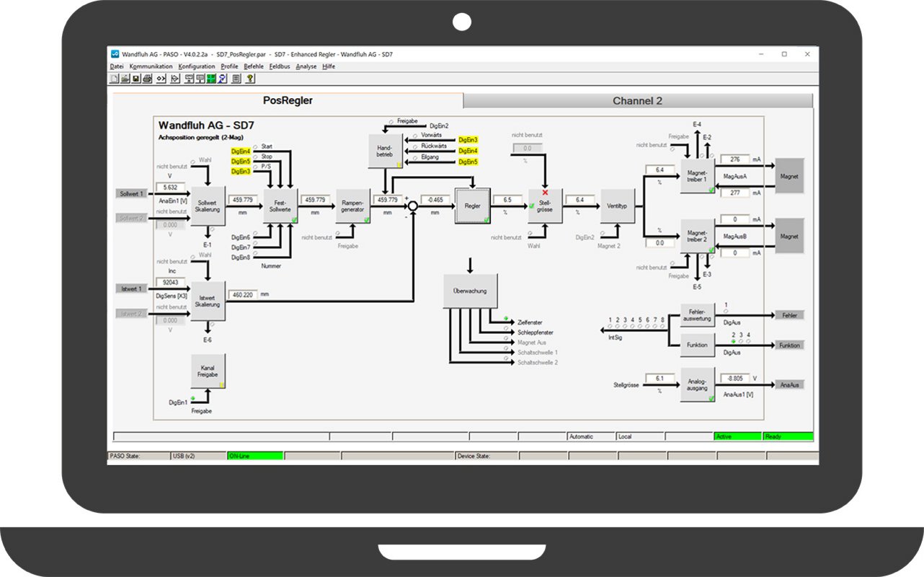Image resolution: width=924 pixels, height=577 pixels.
Task: Click the summing junction circle before Regler
Action: (x=413, y=206)
